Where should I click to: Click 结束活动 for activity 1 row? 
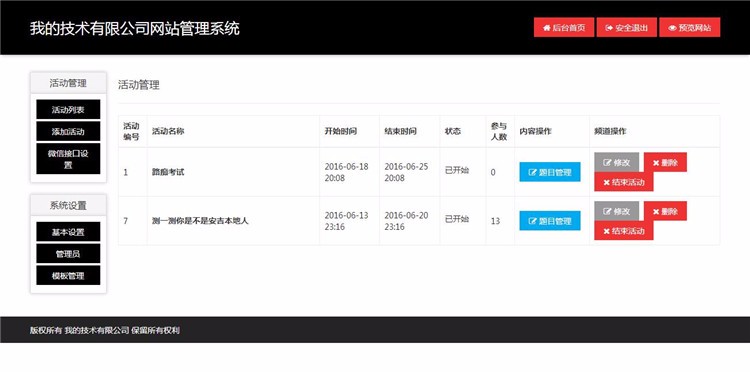[x=623, y=182]
